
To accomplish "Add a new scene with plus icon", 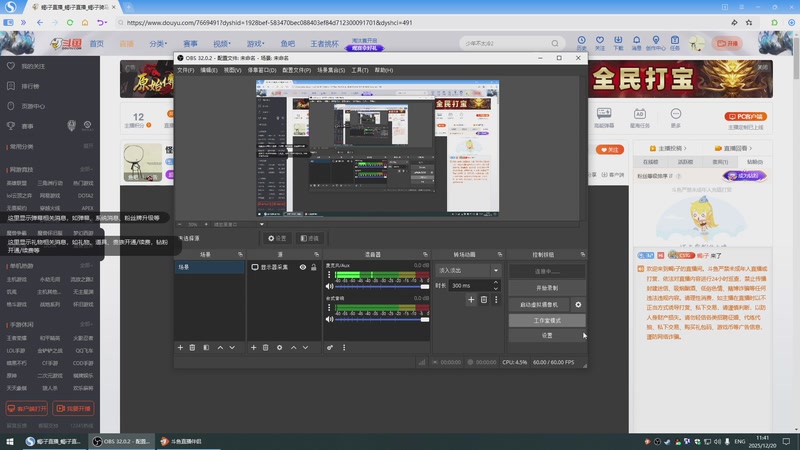I will coord(180,347).
